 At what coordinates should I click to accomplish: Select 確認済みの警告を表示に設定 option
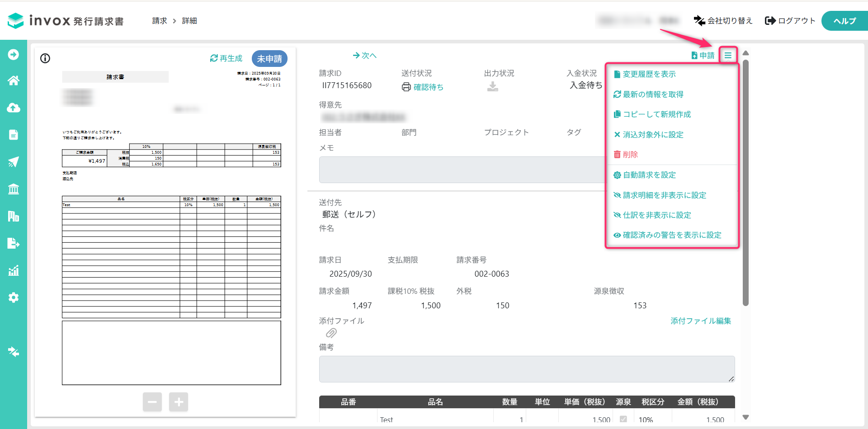[x=672, y=235]
